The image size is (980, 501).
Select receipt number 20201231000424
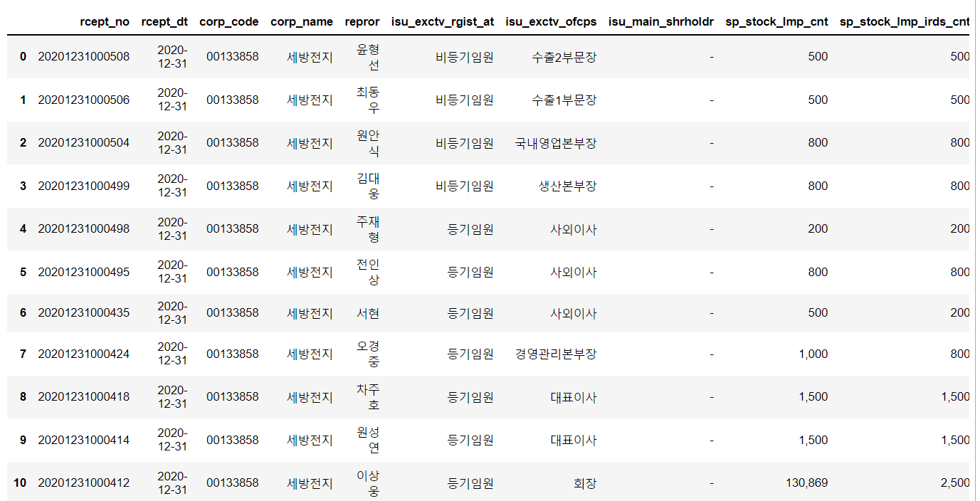pos(84,354)
